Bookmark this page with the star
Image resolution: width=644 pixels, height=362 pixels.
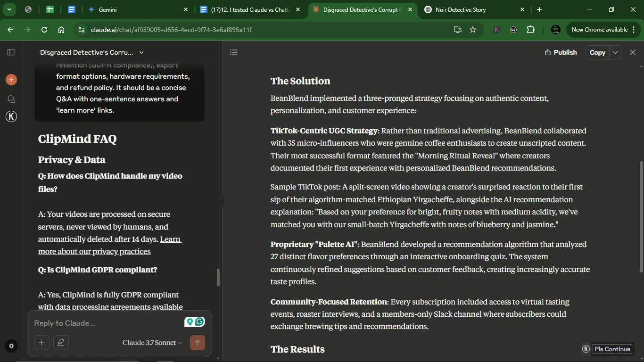tap(473, 30)
